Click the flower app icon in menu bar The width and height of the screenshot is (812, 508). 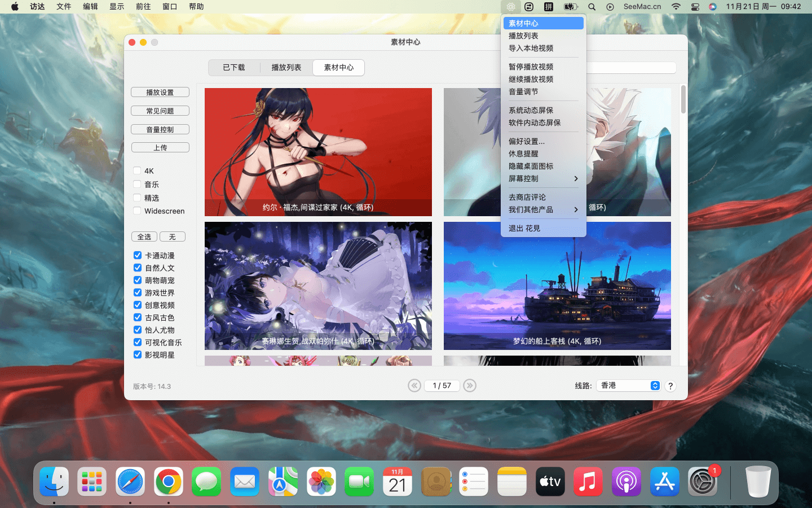[510, 7]
